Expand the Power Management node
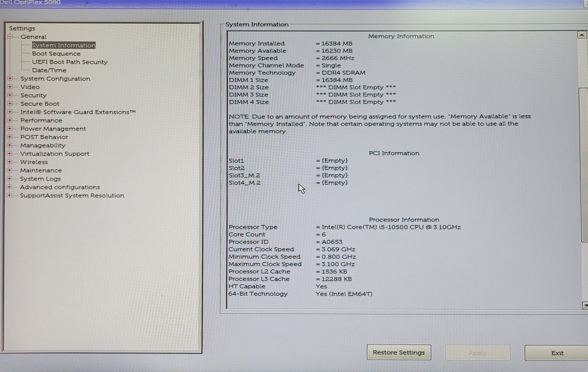The image size is (588, 372). [10, 129]
